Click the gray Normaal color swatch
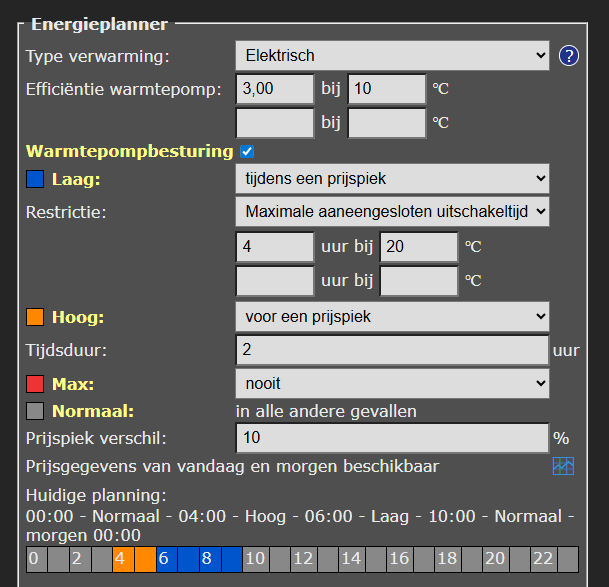 [35, 410]
